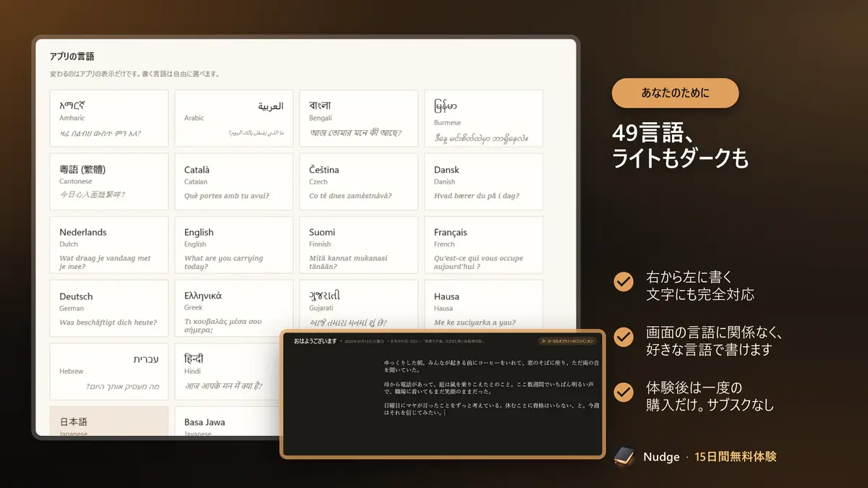
Task: Select the Arabic language card
Action: tap(234, 119)
